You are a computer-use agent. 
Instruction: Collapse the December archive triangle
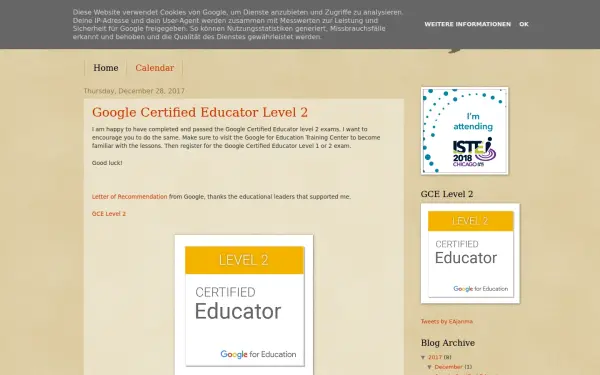(430, 367)
